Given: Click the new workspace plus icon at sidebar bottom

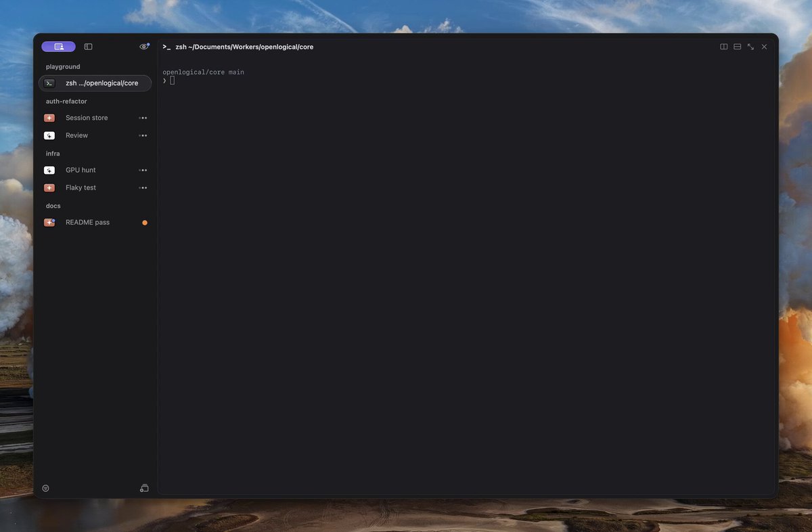Looking at the screenshot, I should click(x=144, y=488).
